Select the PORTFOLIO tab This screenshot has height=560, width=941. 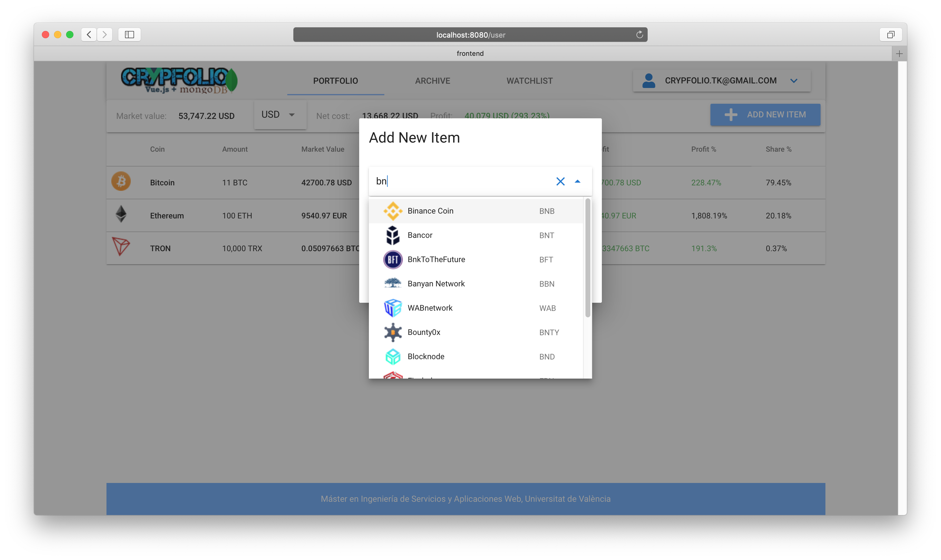tap(335, 81)
